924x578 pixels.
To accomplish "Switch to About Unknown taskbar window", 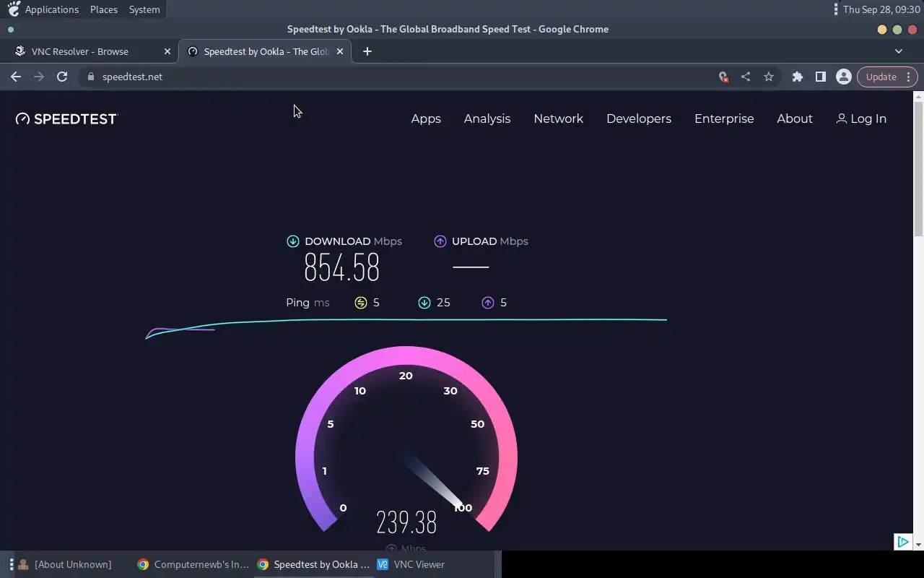I will [66, 564].
